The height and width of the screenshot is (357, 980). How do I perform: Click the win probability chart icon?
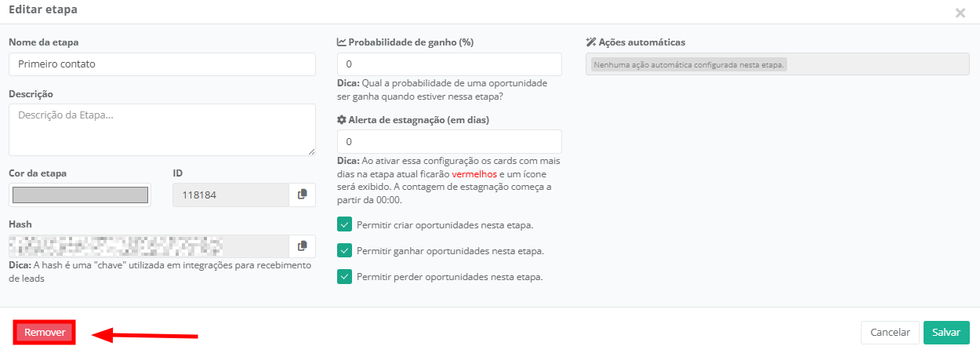(342, 42)
